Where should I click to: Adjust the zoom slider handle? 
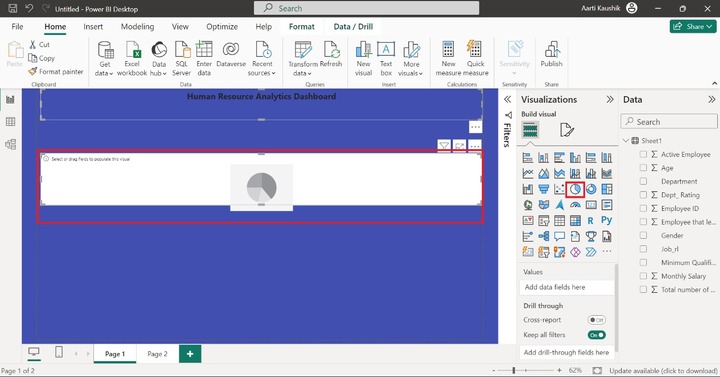pyautogui.click(x=514, y=370)
